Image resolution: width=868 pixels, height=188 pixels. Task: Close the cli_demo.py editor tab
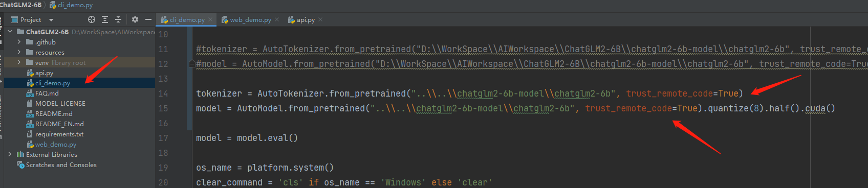[x=210, y=20]
